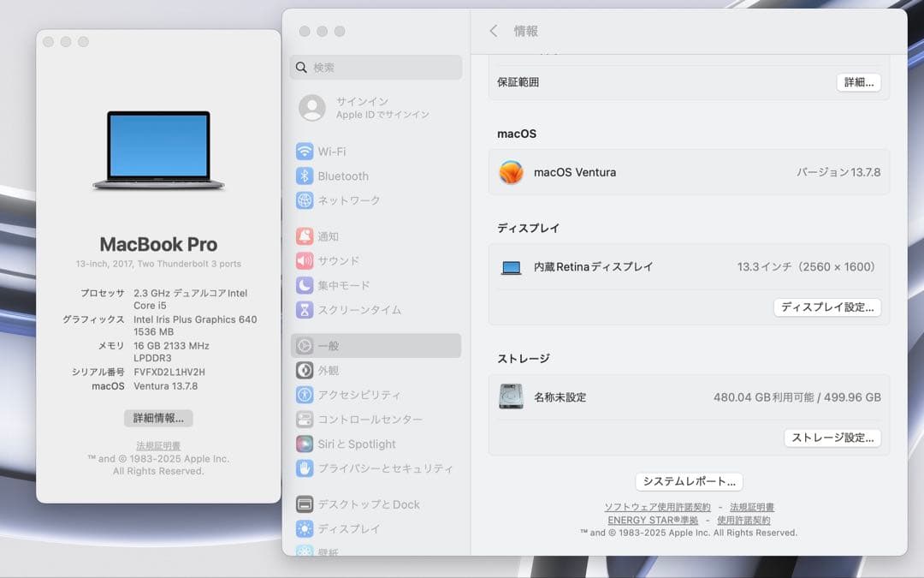This screenshot has height=578, width=924.
Task: Open SiriとSpotlight settings
Action: pos(350,444)
